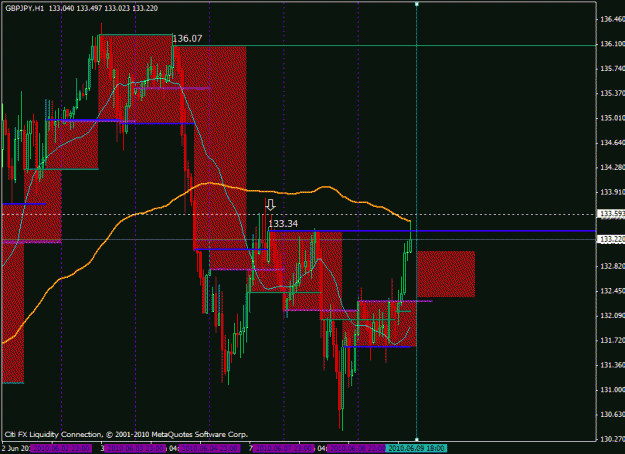Click the 133.910 value on the price scale
625x454 pixels.
[x=613, y=192]
